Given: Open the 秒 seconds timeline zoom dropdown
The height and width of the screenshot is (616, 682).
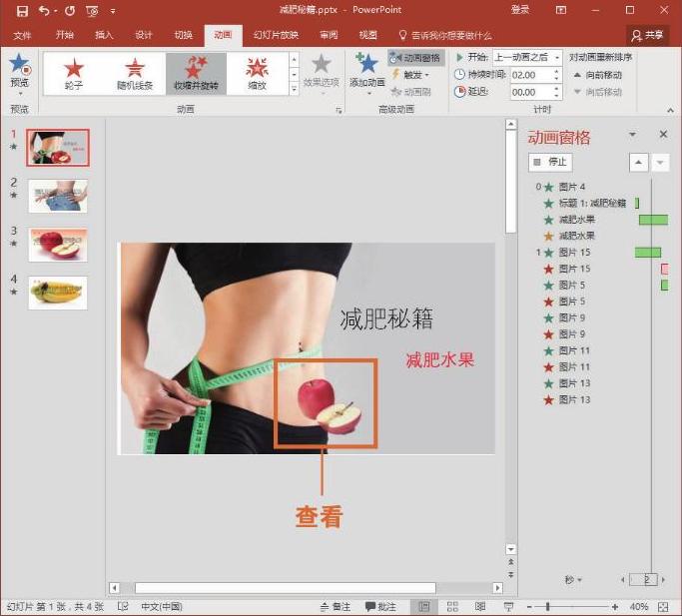Looking at the screenshot, I should tap(573, 579).
